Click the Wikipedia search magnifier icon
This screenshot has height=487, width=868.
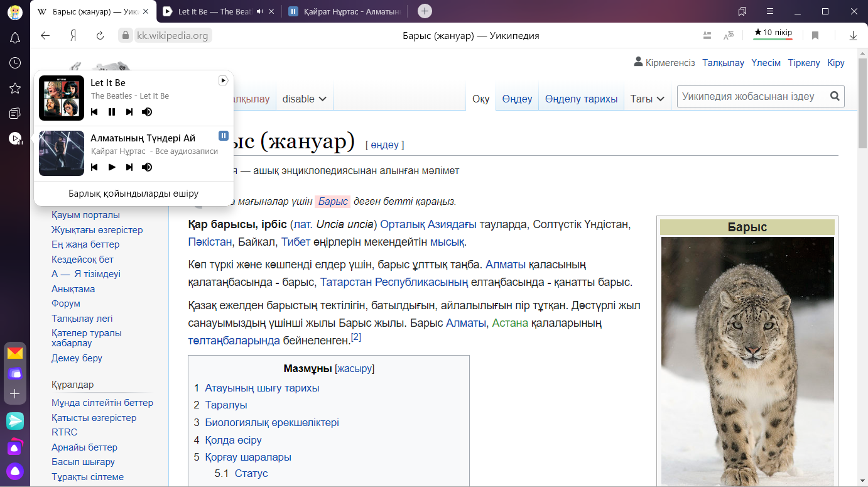click(x=835, y=97)
